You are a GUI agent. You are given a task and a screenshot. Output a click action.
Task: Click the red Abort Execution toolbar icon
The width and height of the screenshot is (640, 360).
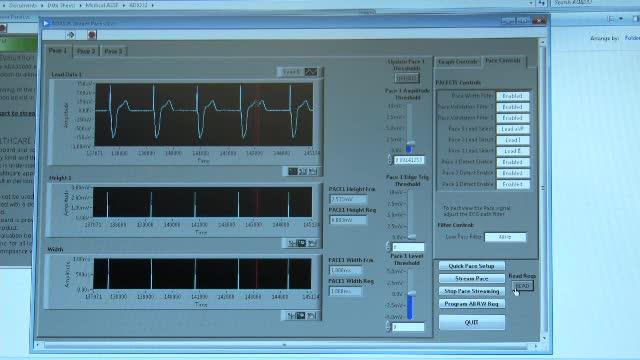pyautogui.click(x=92, y=35)
